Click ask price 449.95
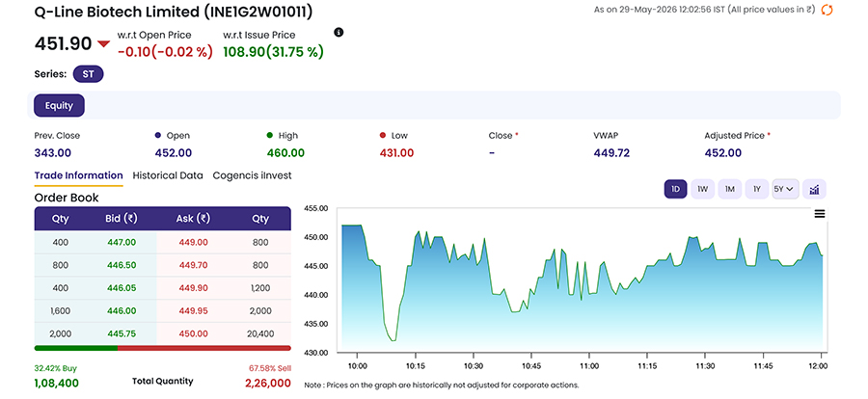 (x=193, y=311)
